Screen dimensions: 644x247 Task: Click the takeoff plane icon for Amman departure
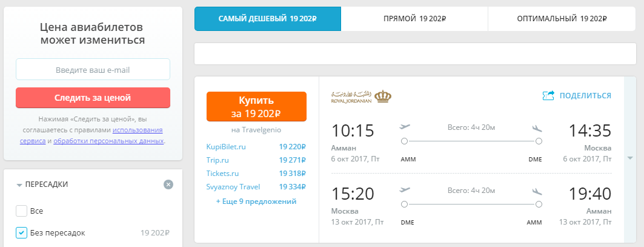(405, 127)
